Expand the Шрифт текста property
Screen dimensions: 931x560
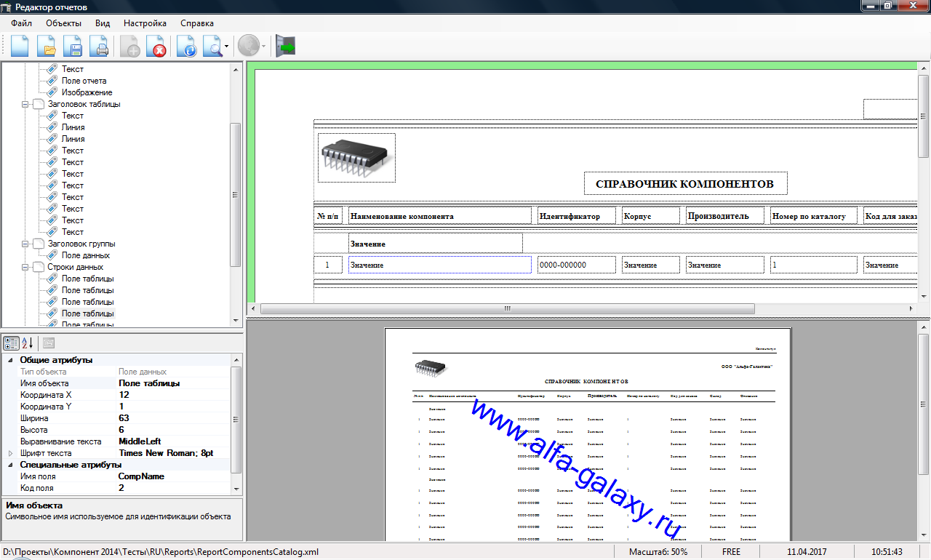[x=10, y=453]
